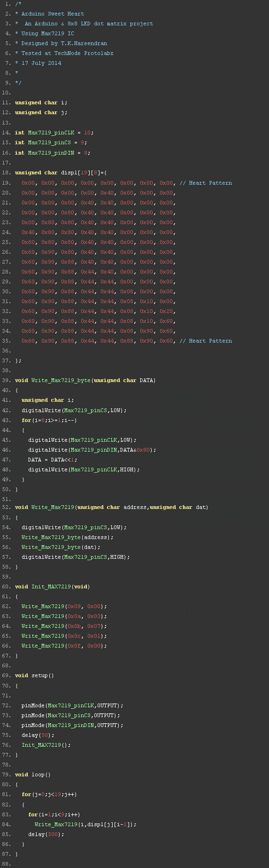Select "Write_Max7219_byte(address);" call

(68, 537)
